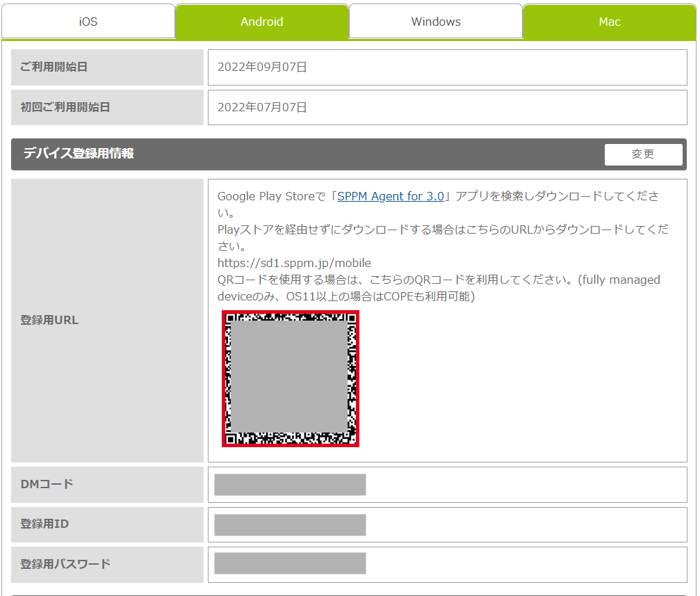
Task: Select the ご利用開始日 value 2022年09月07日
Action: tap(262, 67)
